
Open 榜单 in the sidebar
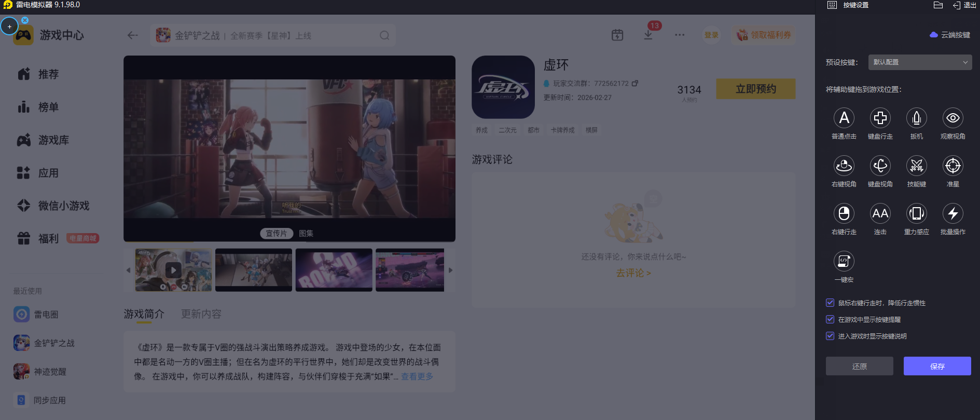[x=38, y=107]
